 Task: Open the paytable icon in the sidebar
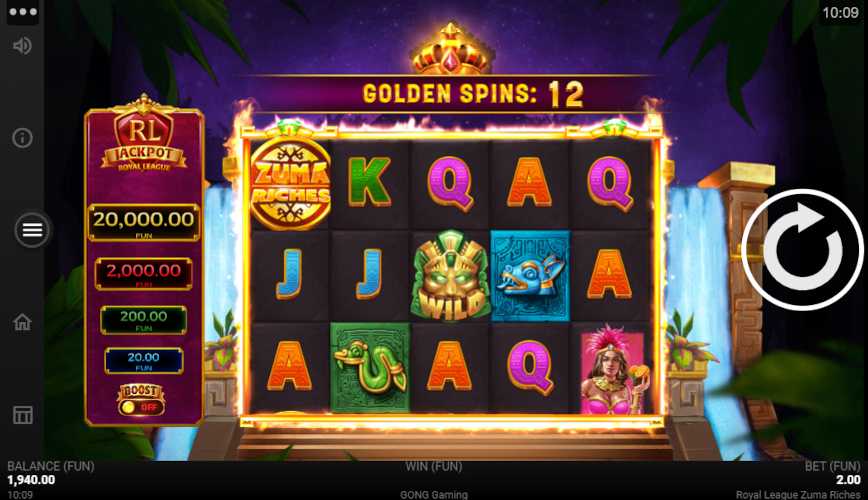pos(22,414)
